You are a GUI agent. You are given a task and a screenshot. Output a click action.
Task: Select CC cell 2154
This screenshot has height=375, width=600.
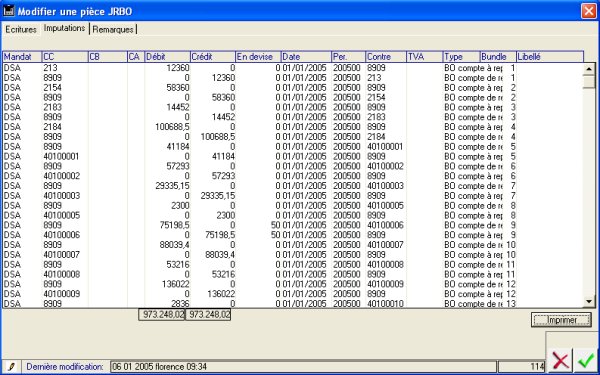[x=52, y=88]
